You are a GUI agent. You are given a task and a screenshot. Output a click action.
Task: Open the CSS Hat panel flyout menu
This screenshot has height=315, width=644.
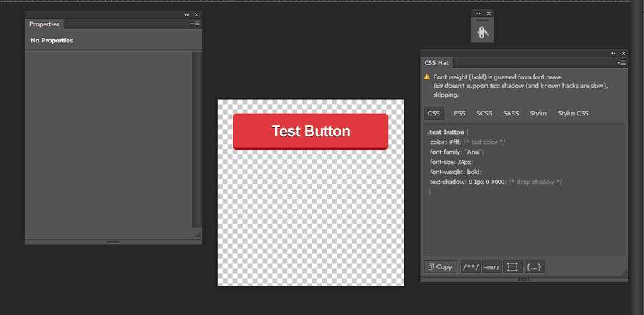621,63
